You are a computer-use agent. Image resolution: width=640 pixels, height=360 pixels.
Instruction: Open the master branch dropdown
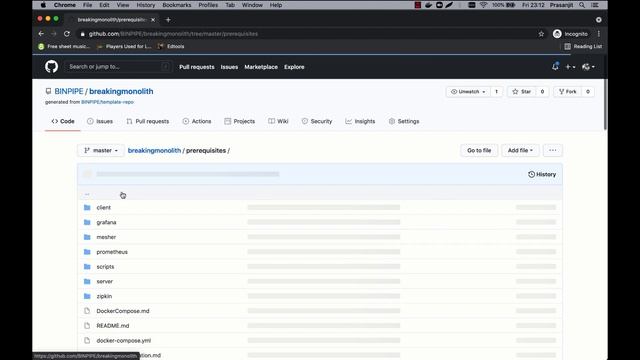point(101,151)
